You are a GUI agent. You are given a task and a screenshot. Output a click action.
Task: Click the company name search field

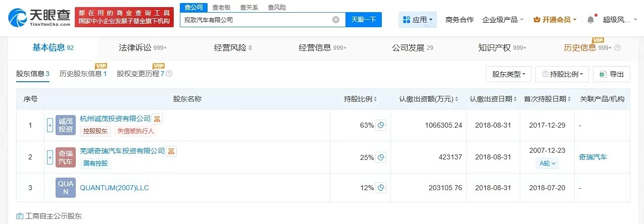coord(255,20)
